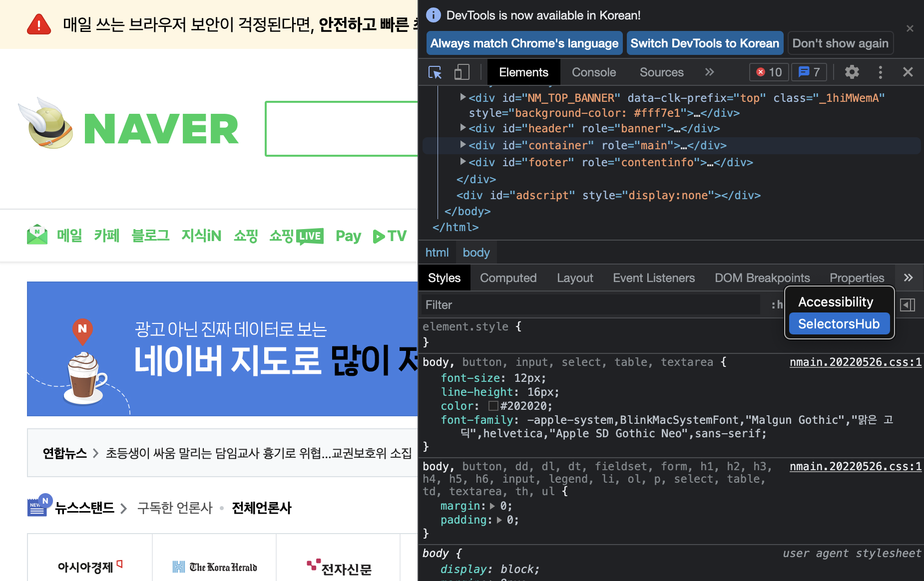Expand the container div node
The height and width of the screenshot is (581, 924).
pyautogui.click(x=463, y=145)
